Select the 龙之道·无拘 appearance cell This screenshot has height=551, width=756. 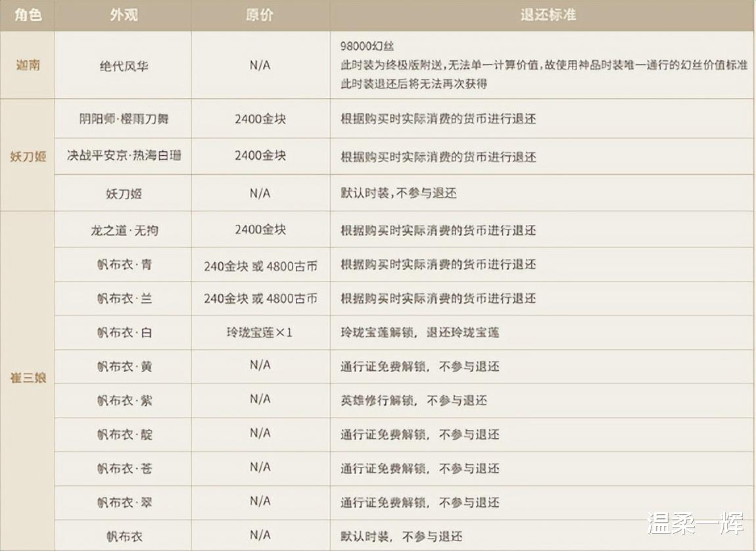124,230
